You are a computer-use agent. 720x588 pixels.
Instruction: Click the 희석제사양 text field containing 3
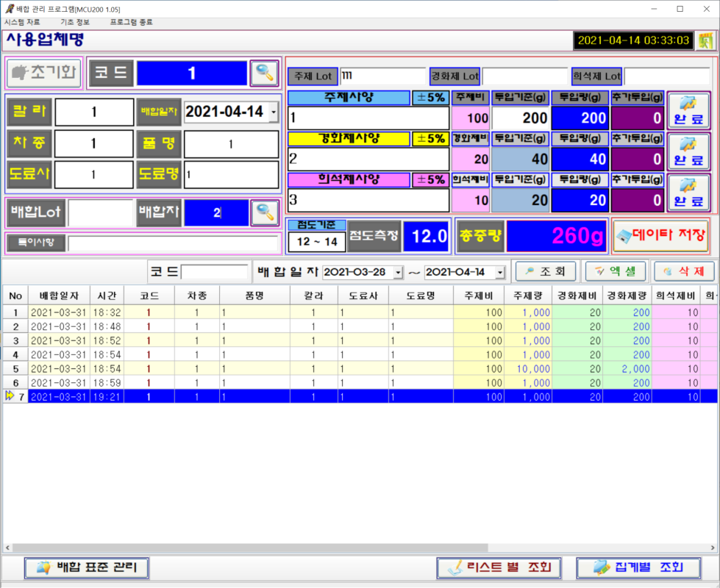pyautogui.click(x=368, y=200)
